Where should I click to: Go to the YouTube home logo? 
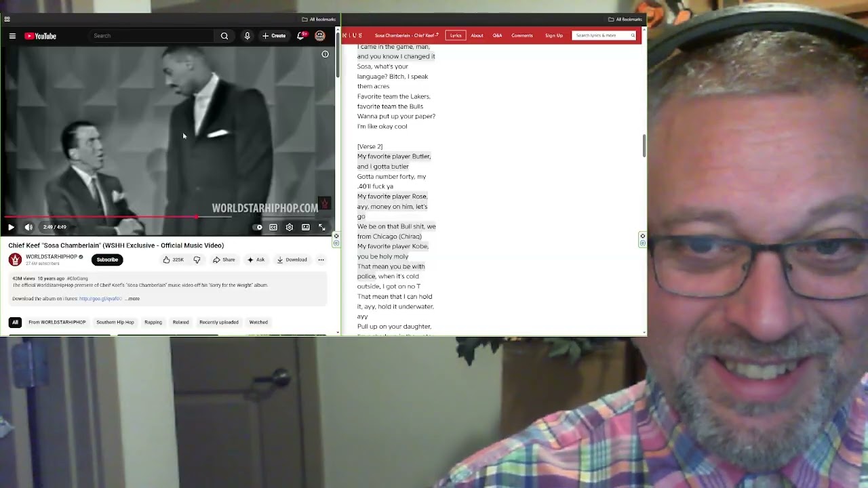click(41, 36)
